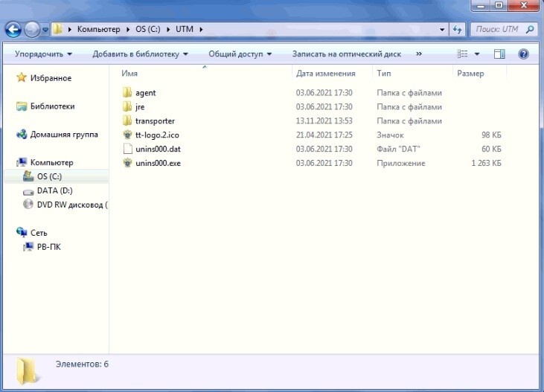
Task: Click the Forward navigation arrow button
Action: (x=32, y=30)
